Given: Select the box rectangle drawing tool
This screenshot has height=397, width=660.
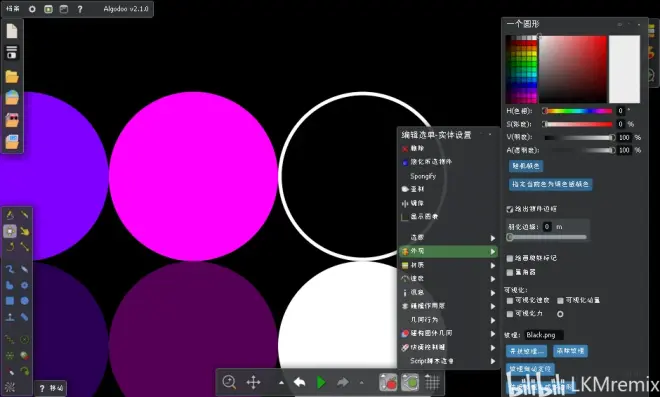Looking at the screenshot, I should [10, 301].
